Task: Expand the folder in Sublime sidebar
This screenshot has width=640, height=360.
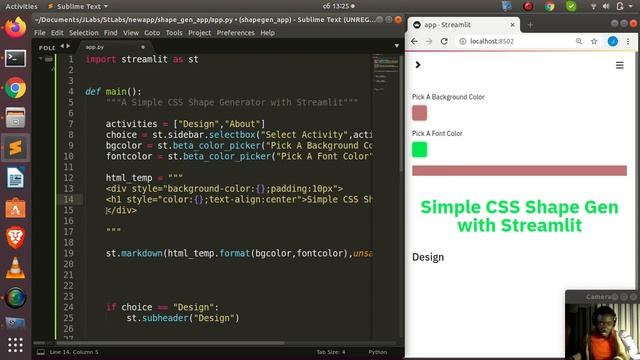Action: pos(41,59)
